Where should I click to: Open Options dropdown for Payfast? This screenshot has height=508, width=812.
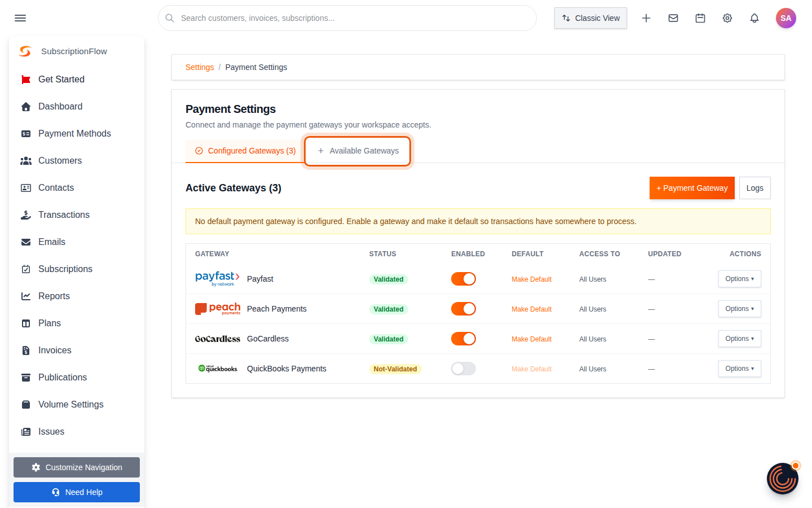[739, 279]
